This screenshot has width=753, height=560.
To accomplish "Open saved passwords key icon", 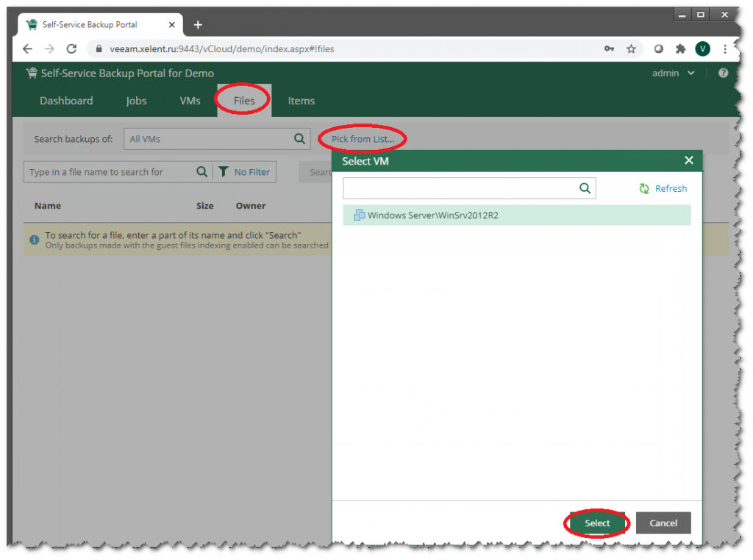I will 609,49.
